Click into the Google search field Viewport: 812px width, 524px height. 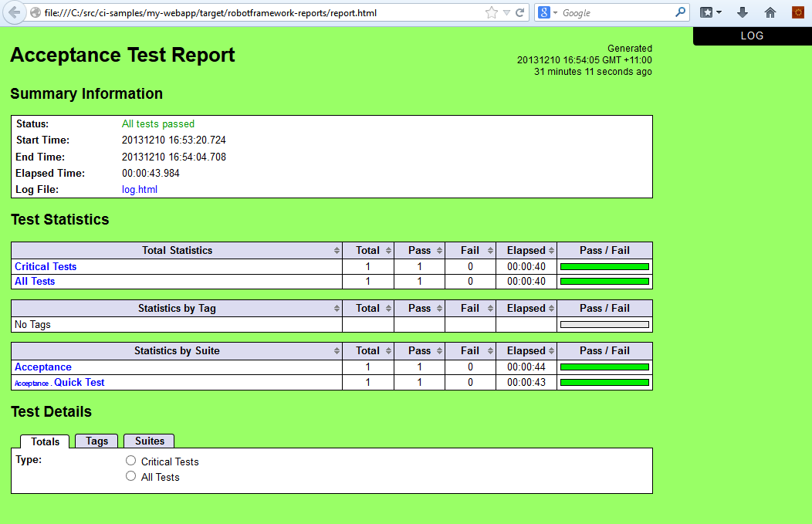[x=614, y=12]
